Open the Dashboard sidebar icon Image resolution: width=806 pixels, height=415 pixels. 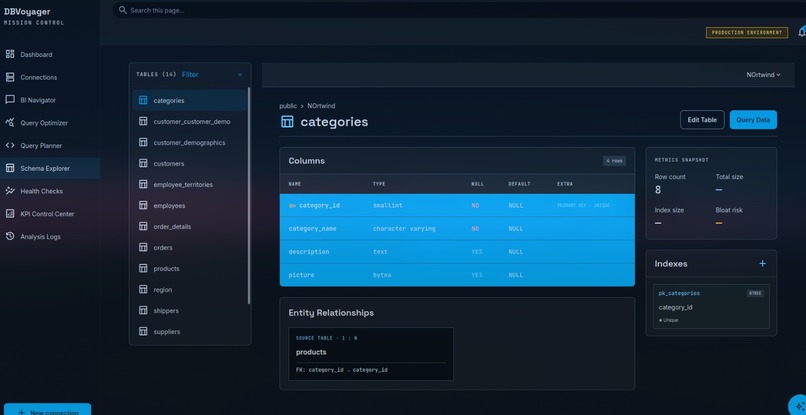tap(10, 54)
